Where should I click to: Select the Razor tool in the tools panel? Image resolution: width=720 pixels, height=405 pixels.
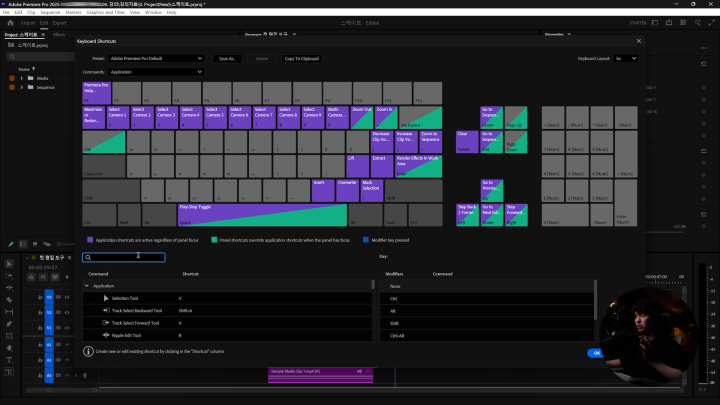coord(9,299)
